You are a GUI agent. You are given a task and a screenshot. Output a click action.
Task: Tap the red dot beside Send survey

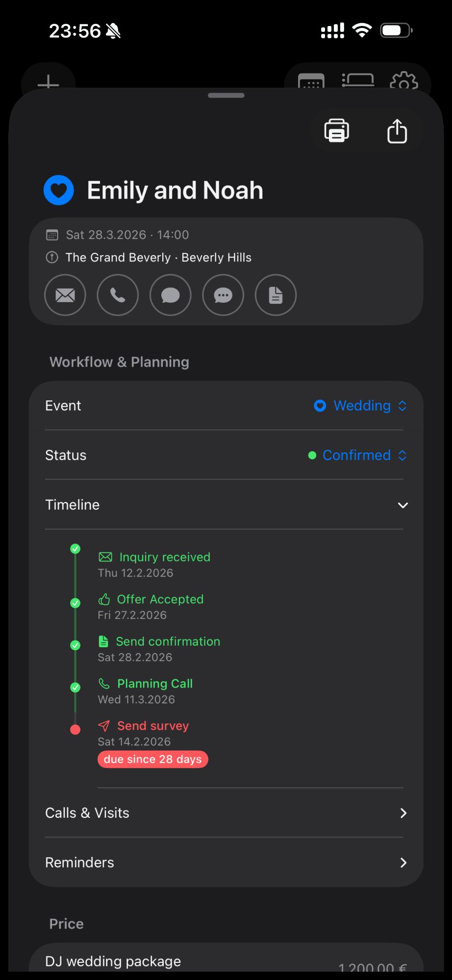75,729
